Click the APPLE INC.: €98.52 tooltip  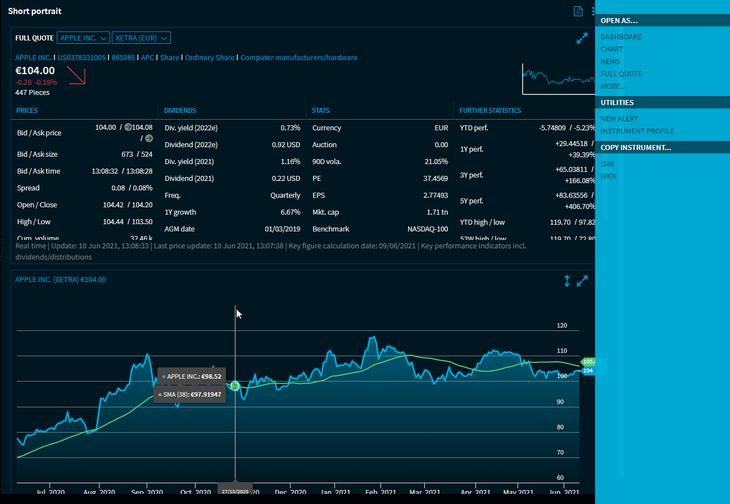pyautogui.click(x=192, y=376)
